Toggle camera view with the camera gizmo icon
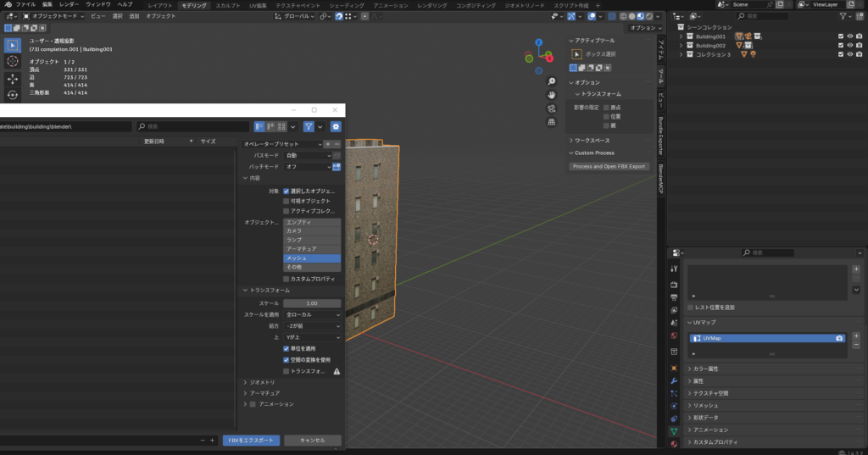This screenshot has width=868, height=455. pos(551,108)
